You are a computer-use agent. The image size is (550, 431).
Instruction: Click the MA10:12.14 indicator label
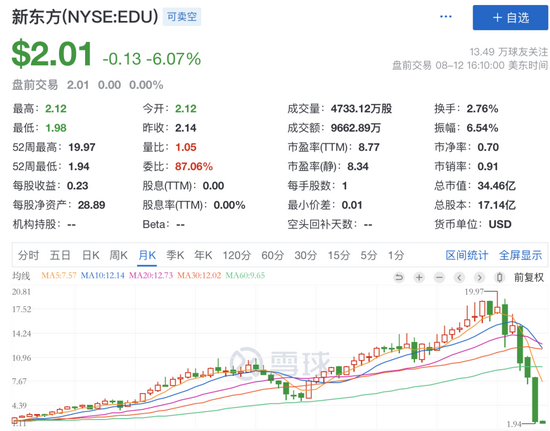(x=102, y=276)
